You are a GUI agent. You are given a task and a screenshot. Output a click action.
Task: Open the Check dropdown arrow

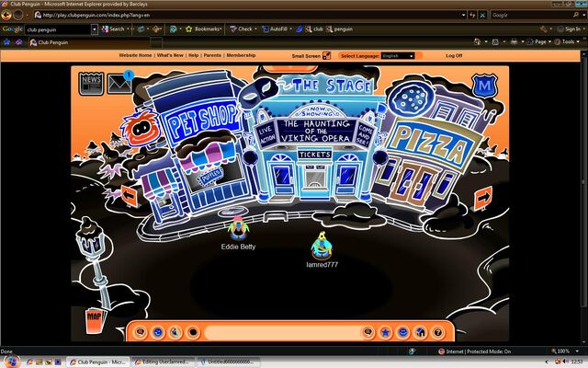pyautogui.click(x=255, y=29)
